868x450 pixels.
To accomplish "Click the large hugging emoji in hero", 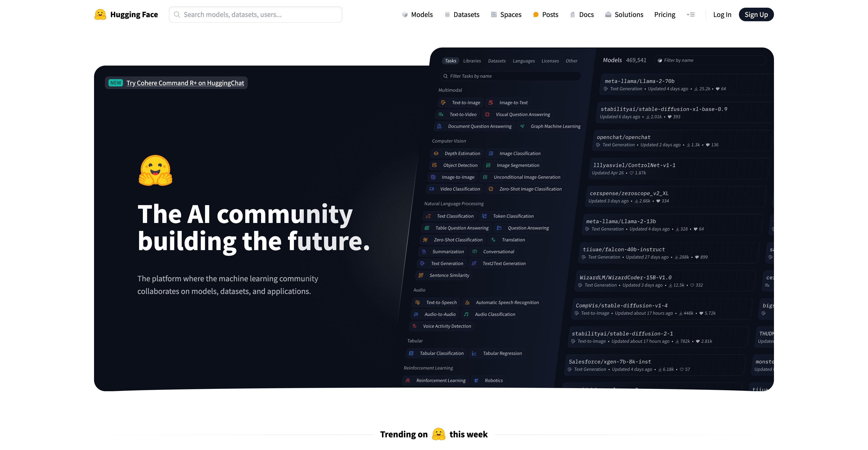I will click(155, 171).
